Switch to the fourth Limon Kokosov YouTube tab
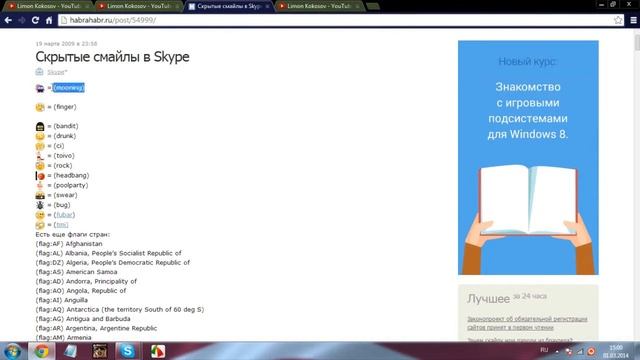The image size is (640, 360). (x=318, y=6)
